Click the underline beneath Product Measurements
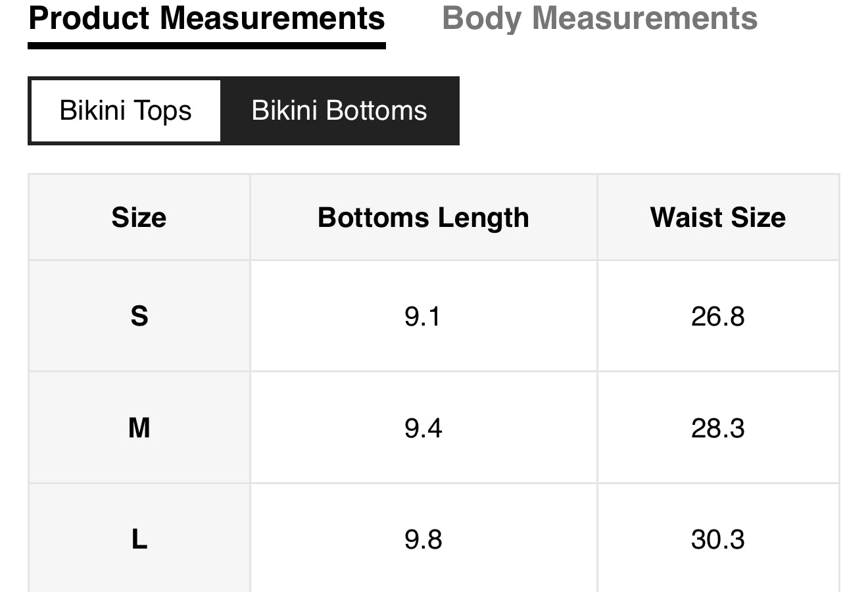 pos(206,45)
